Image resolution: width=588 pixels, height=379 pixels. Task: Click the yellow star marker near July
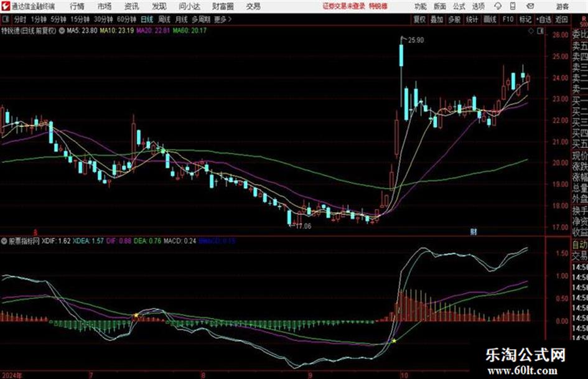136,316
